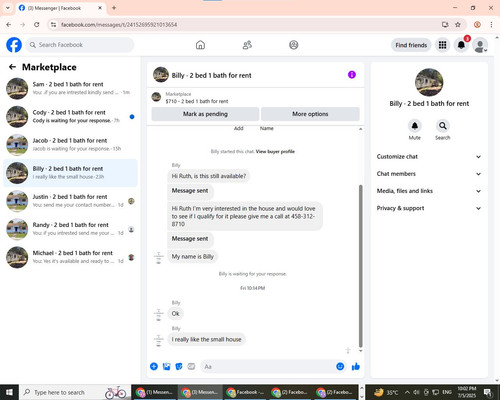Click the blue unread dot on Cody

tap(132, 117)
